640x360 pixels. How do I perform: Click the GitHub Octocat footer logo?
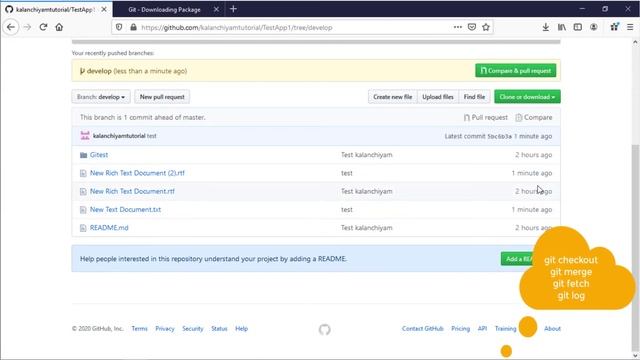pos(324,329)
